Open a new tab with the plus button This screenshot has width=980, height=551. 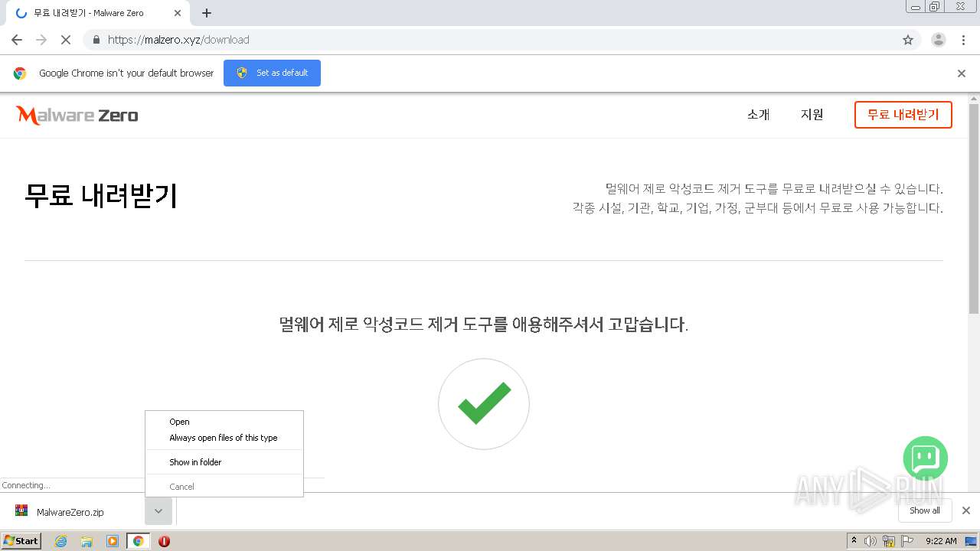207,13
